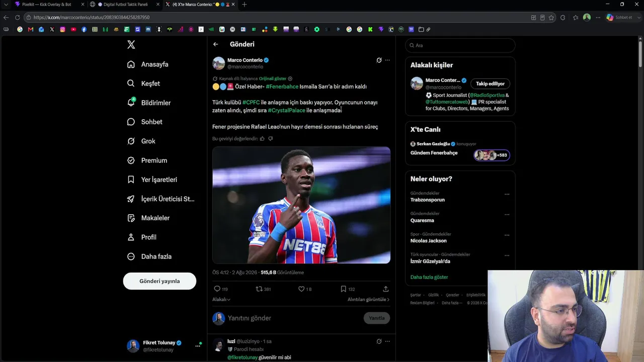Open Premium badge icon in sidebar
This screenshot has height=362, width=644.
coord(131,160)
